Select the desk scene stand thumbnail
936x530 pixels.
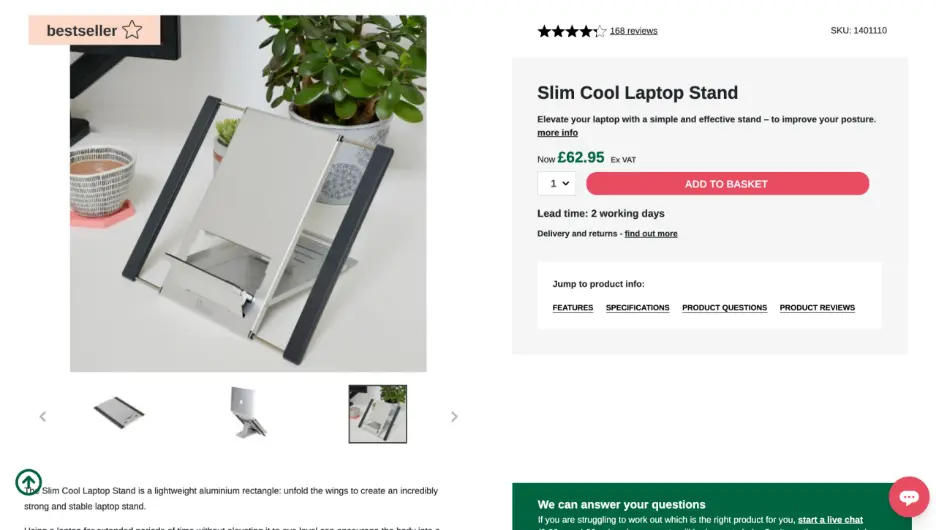[x=377, y=413]
